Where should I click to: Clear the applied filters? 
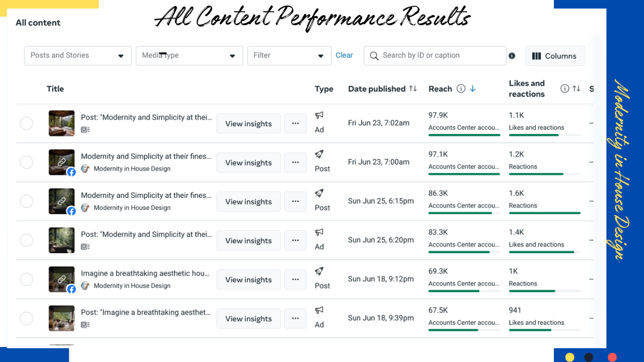point(344,55)
